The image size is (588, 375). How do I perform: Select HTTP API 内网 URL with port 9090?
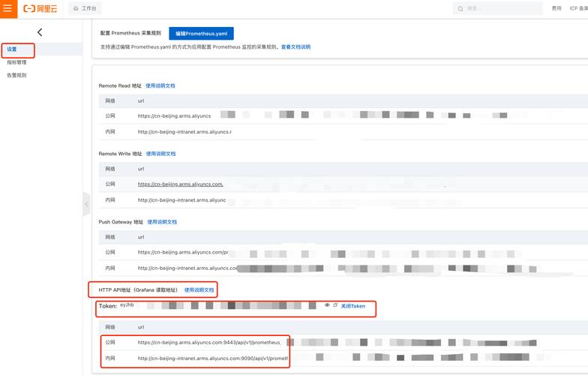[213, 358]
